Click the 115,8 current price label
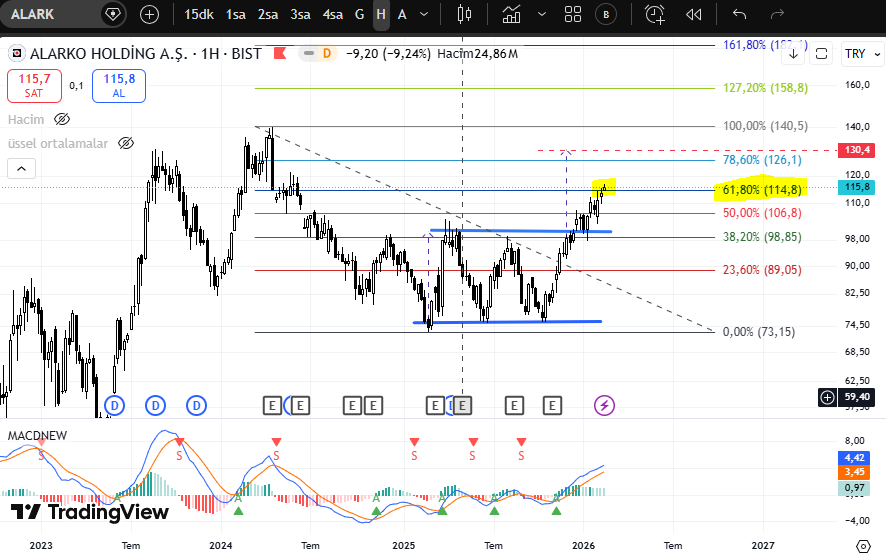The width and height of the screenshot is (886, 554). (857, 187)
